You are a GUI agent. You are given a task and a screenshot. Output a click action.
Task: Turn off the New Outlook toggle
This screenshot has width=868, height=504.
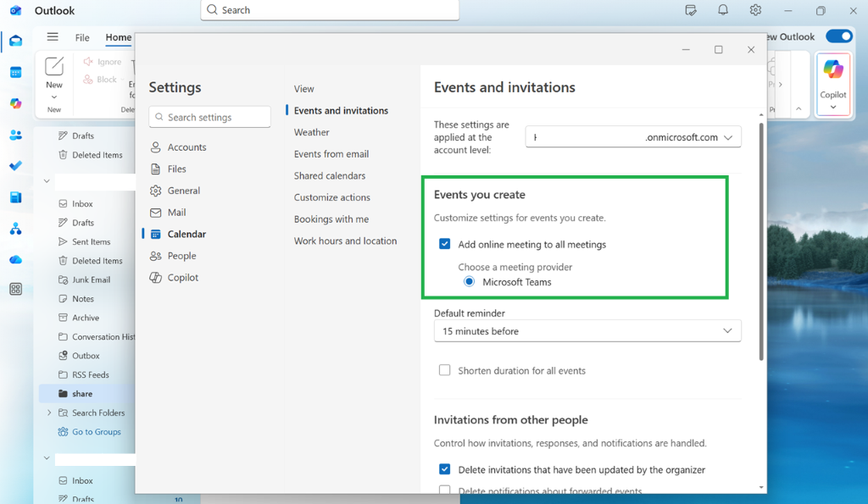tap(838, 36)
